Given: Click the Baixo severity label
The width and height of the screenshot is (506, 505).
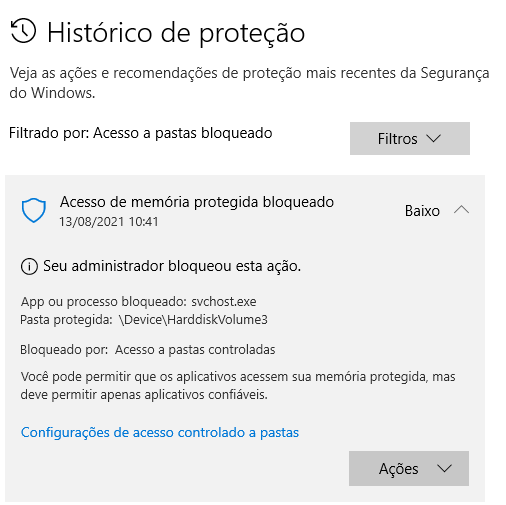Looking at the screenshot, I should [422, 211].
